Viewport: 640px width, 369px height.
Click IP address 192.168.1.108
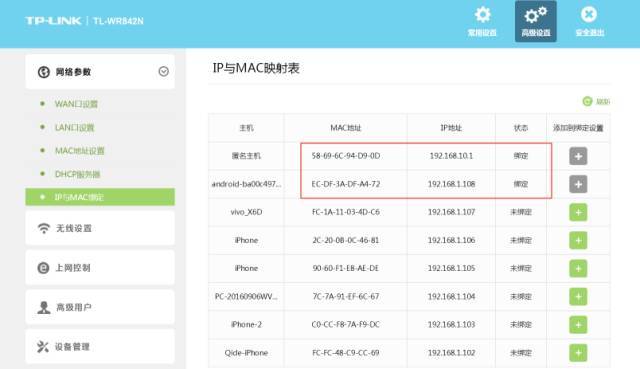[x=451, y=184]
